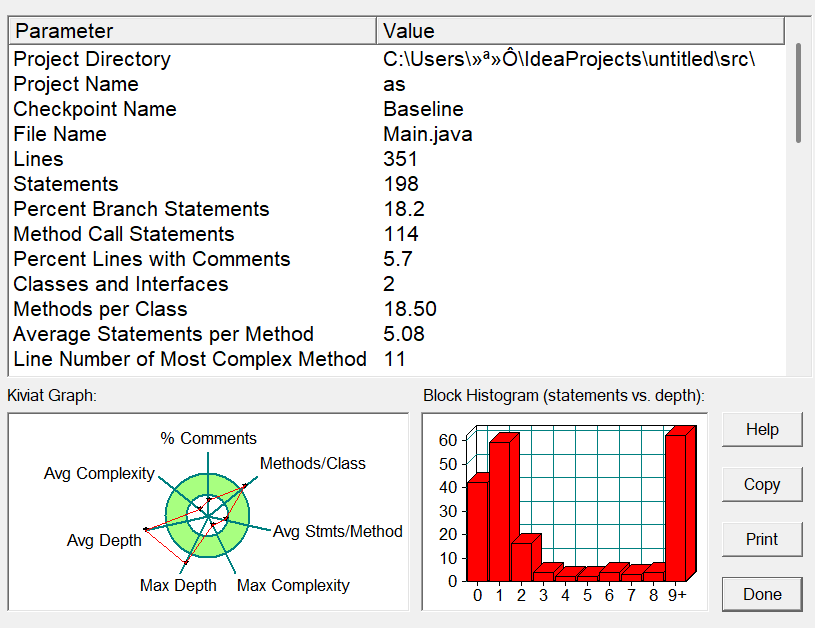Select the Project Directory row label
The image size is (815, 628).
pyautogui.click(x=92, y=59)
